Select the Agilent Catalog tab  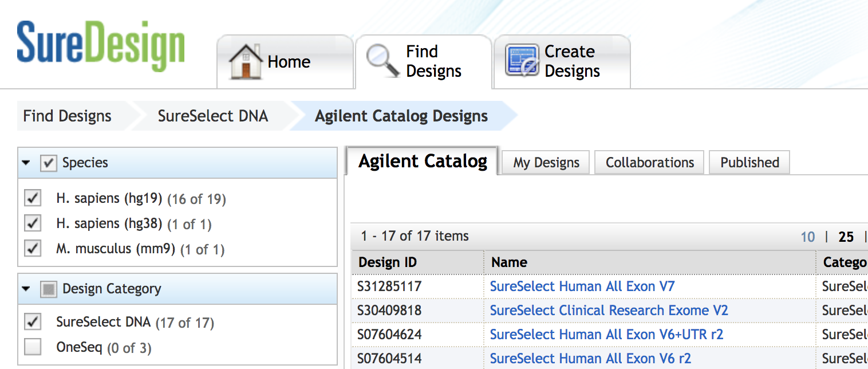click(423, 161)
